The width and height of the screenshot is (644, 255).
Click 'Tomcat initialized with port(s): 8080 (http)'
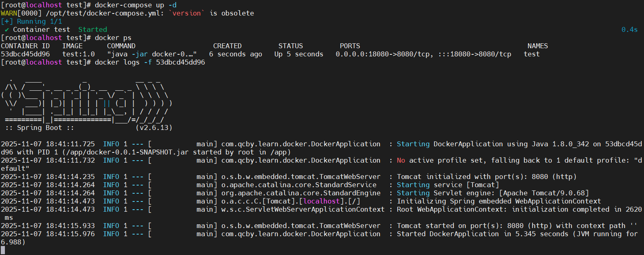[487, 177]
